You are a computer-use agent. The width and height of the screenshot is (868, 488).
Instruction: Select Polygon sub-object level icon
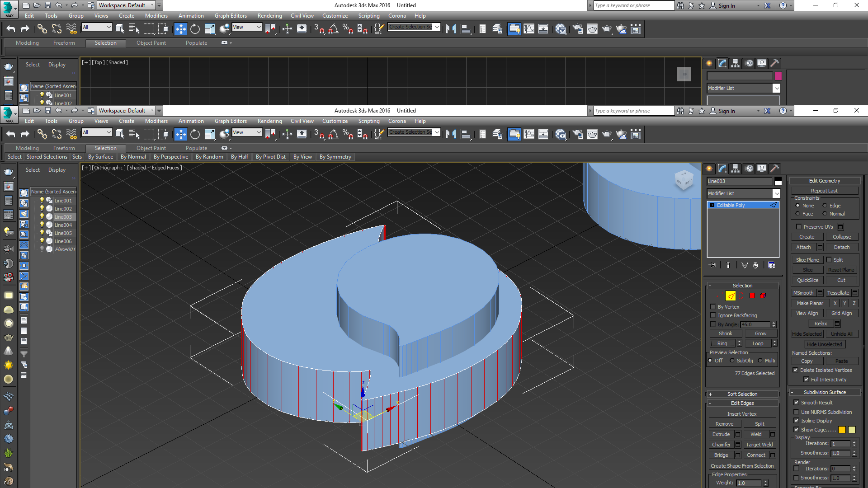tap(752, 296)
